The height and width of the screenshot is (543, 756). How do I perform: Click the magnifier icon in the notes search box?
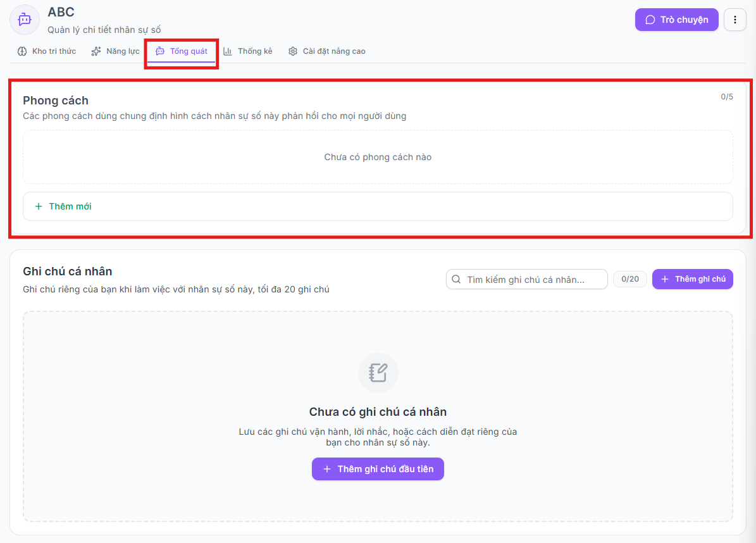(456, 279)
